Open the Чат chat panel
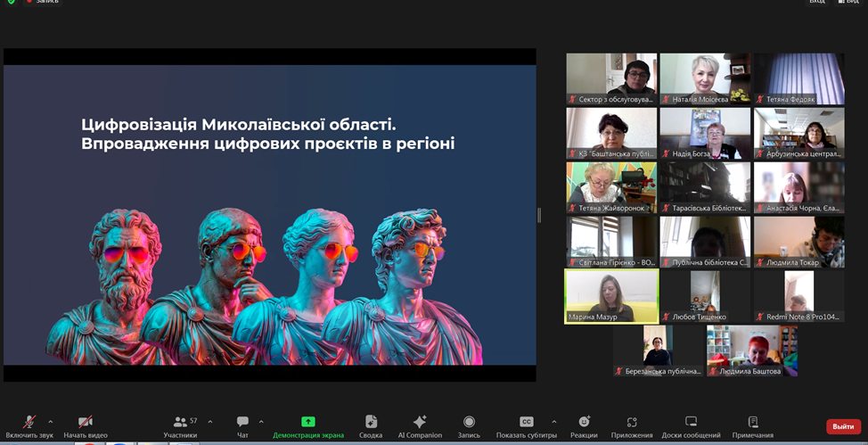Image resolution: width=868 pixels, height=445 pixels. (x=242, y=426)
